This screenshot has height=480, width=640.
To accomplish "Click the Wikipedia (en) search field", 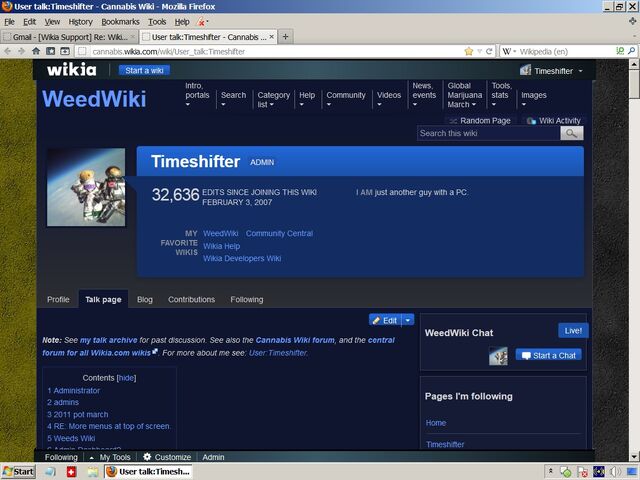I will point(565,51).
